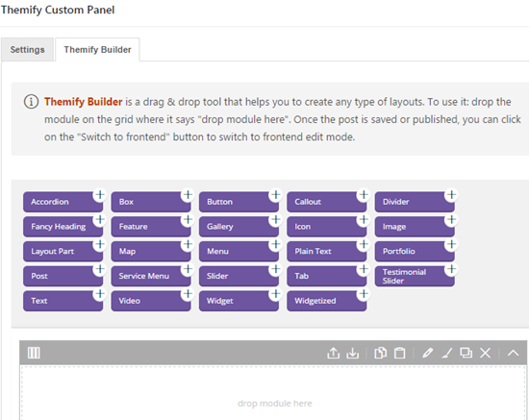Select the Plain Text module button

pos(327,251)
